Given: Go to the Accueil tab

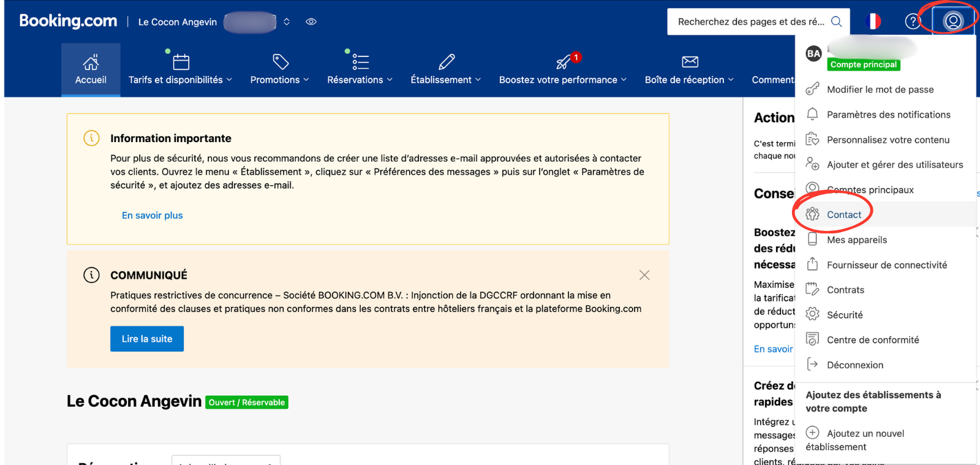Looking at the screenshot, I should point(91,70).
